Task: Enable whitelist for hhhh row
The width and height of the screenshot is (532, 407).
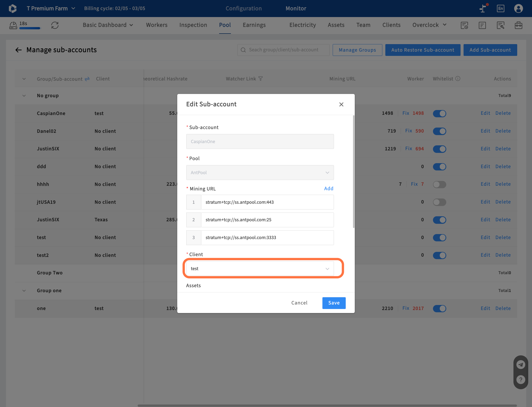Action: (439, 184)
